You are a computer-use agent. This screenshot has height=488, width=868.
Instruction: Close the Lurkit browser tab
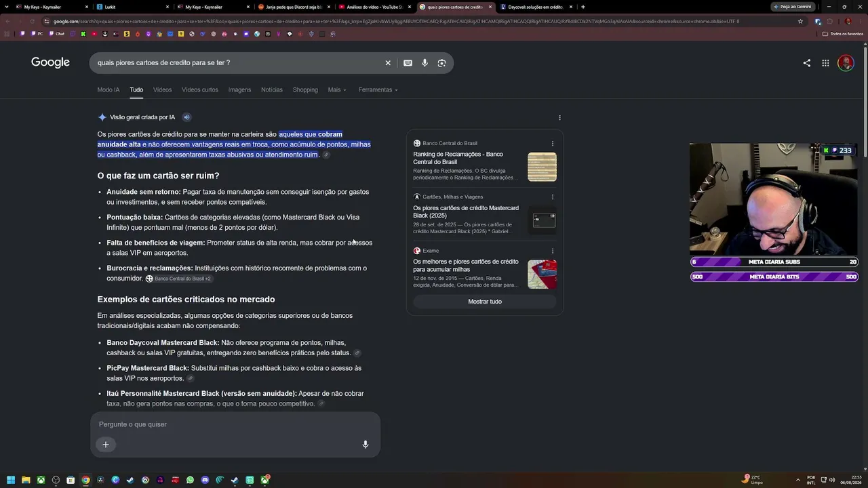tap(167, 7)
